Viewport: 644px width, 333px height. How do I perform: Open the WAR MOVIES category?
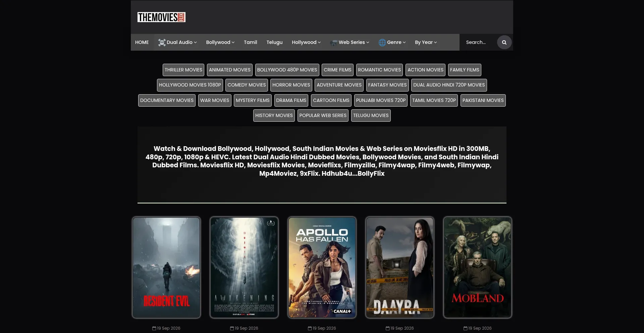pos(215,100)
